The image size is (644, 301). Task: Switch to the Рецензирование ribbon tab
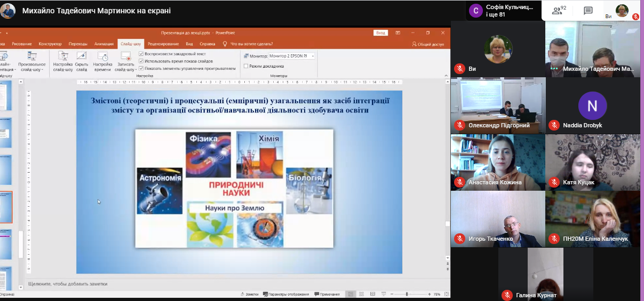163,44
